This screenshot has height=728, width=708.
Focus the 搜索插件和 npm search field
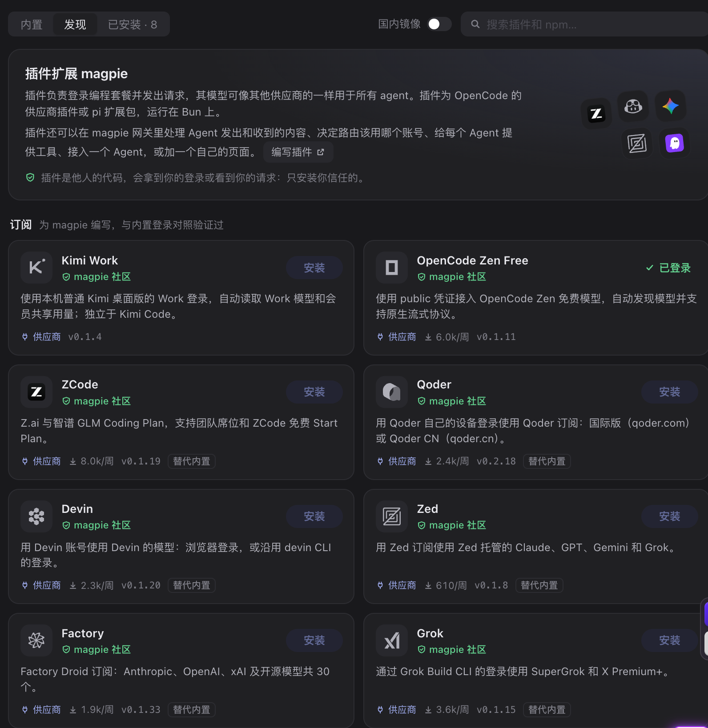584,24
